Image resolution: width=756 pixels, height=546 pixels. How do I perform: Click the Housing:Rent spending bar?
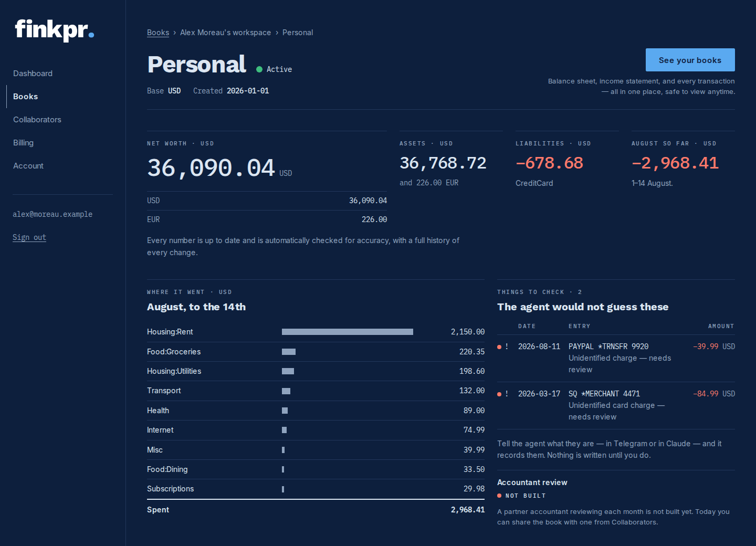(348, 332)
